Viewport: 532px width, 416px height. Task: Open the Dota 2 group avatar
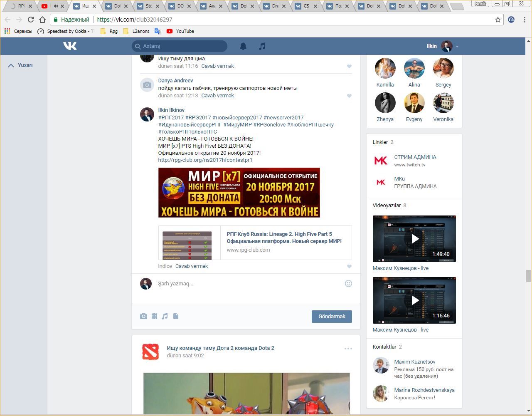[x=150, y=352]
